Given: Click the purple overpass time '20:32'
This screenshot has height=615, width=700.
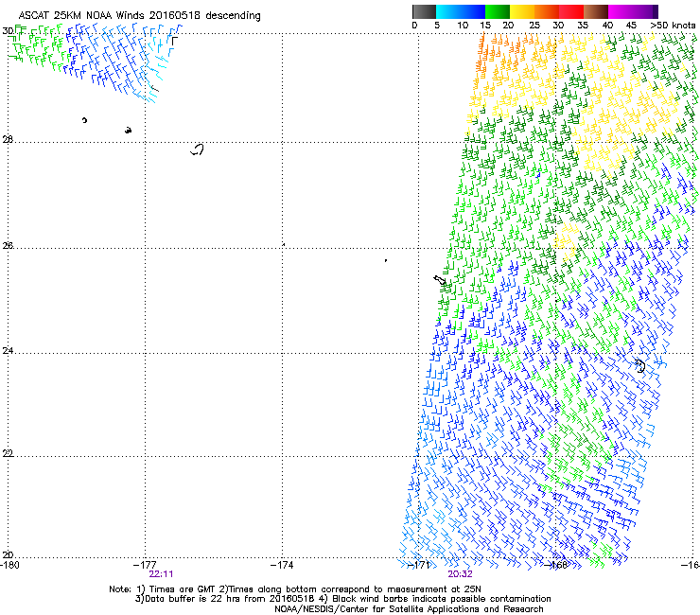Looking at the screenshot, I should (461, 574).
